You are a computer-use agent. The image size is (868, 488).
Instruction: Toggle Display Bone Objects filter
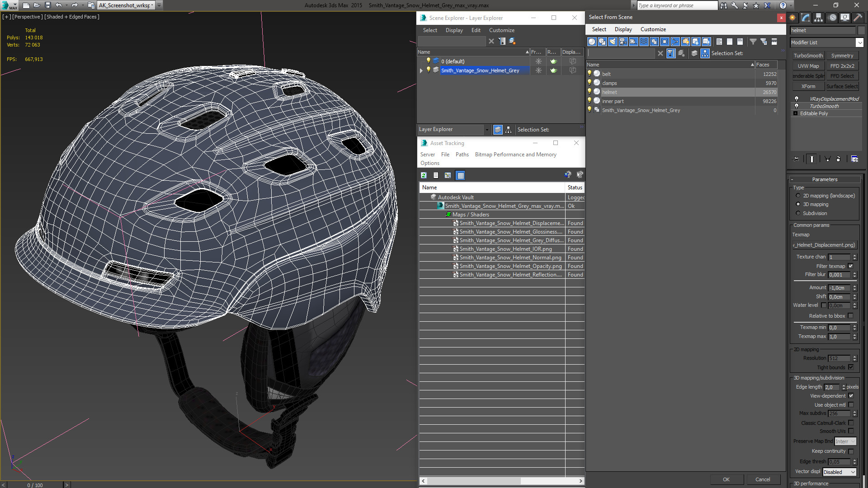tap(675, 42)
